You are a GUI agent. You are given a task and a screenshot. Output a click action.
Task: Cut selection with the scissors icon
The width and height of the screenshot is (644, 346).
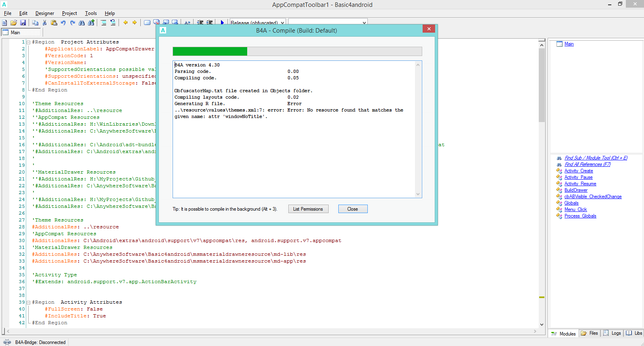point(45,23)
